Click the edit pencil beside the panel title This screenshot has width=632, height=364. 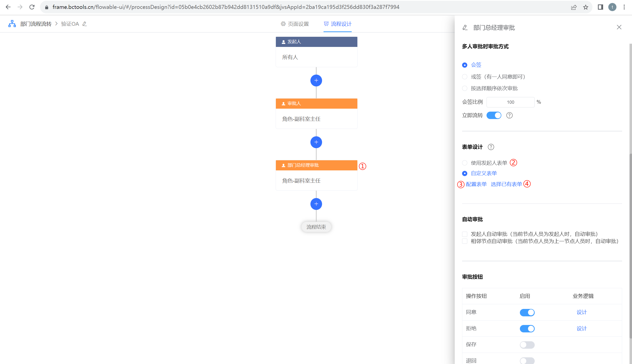[x=465, y=27]
